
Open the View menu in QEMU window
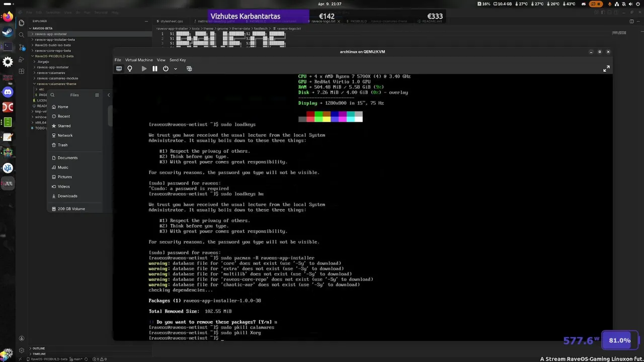click(161, 60)
